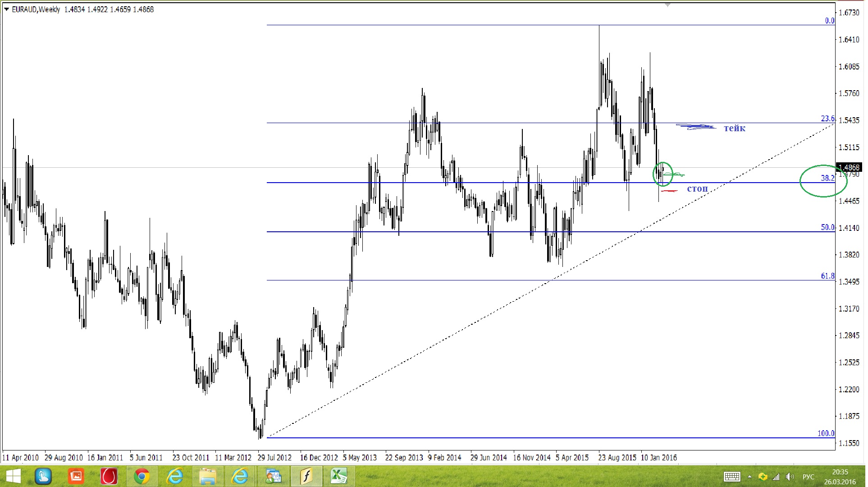Select the 100.0 Fibonacci level label
Image resolution: width=868 pixels, height=487 pixels.
tap(826, 433)
